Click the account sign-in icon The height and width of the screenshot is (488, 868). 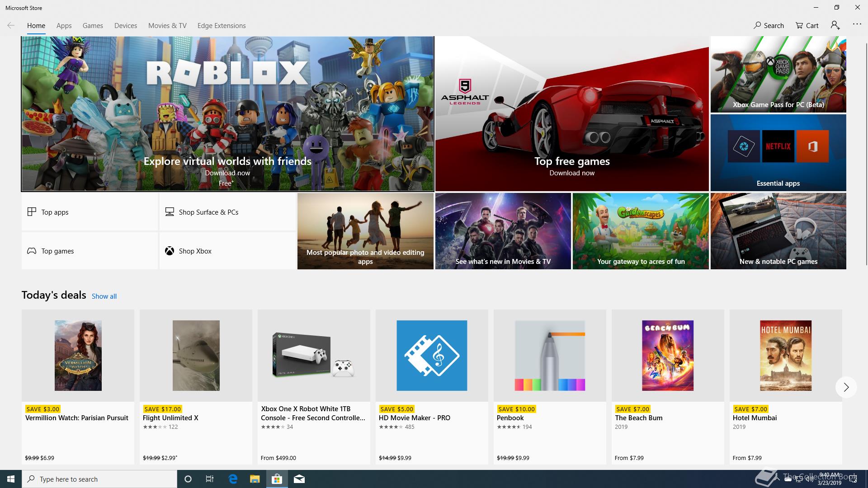click(835, 25)
